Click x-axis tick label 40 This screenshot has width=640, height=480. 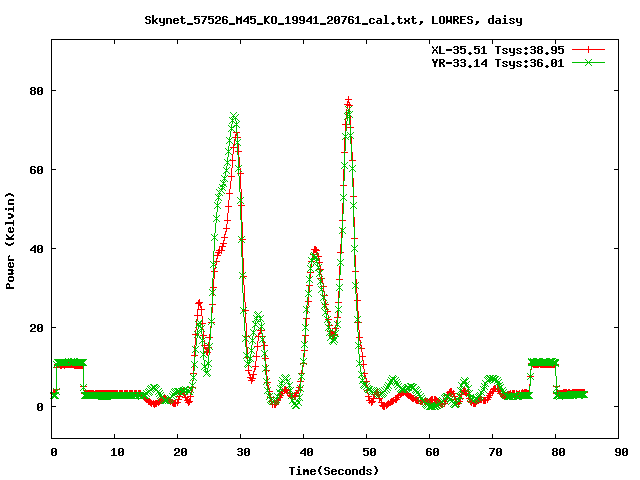[306, 452]
